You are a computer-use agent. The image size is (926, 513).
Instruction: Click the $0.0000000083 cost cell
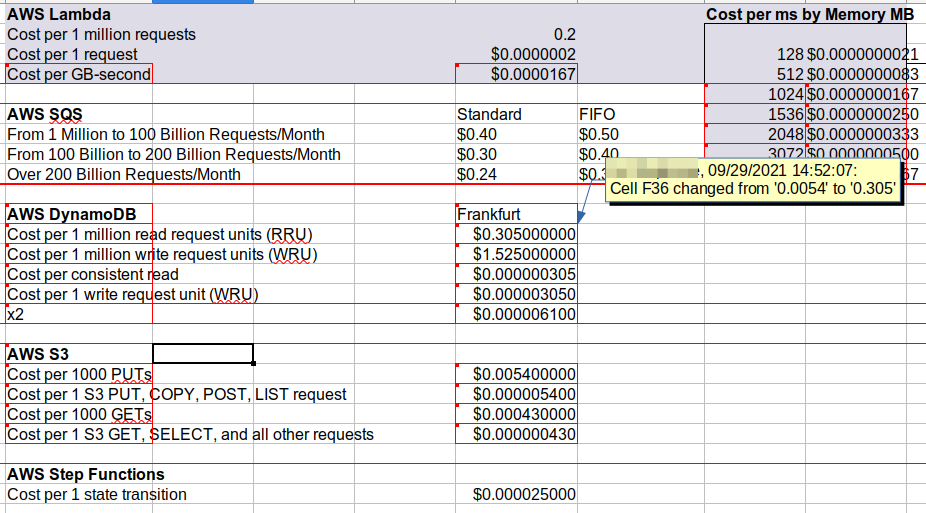click(x=863, y=74)
